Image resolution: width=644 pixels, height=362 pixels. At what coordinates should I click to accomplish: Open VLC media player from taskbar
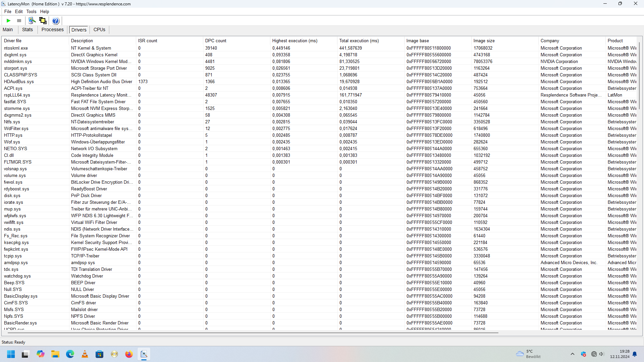(x=85, y=354)
